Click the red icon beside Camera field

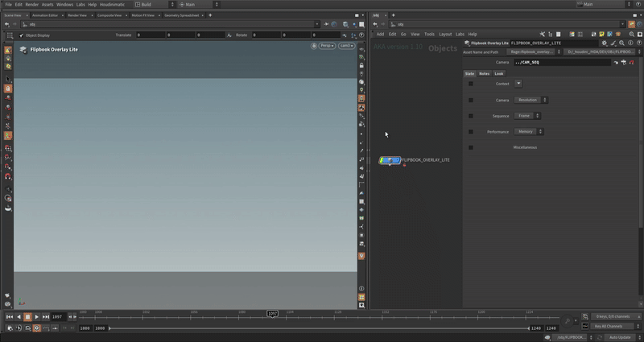click(632, 63)
